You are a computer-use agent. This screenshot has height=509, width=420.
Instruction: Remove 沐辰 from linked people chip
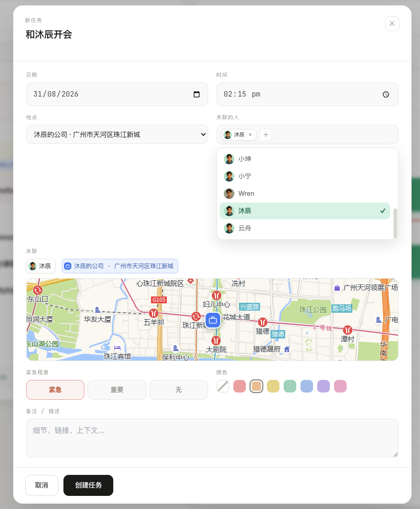(250, 135)
